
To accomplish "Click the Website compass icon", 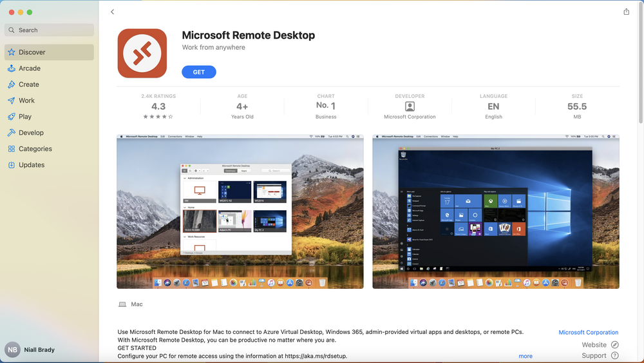I will tap(615, 345).
